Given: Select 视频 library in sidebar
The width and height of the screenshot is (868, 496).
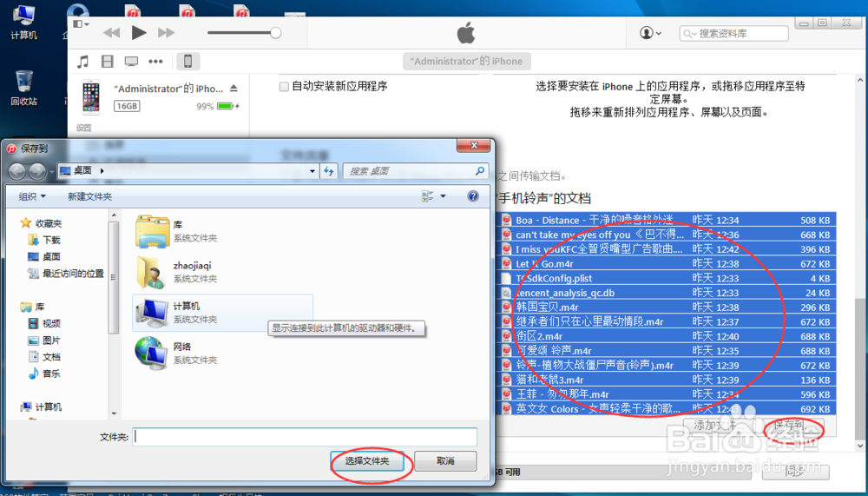Looking at the screenshot, I should pyautogui.click(x=44, y=323).
